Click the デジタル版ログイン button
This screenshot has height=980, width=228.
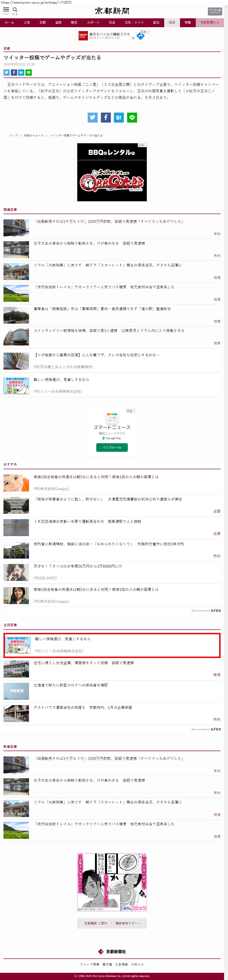click(215, 11)
